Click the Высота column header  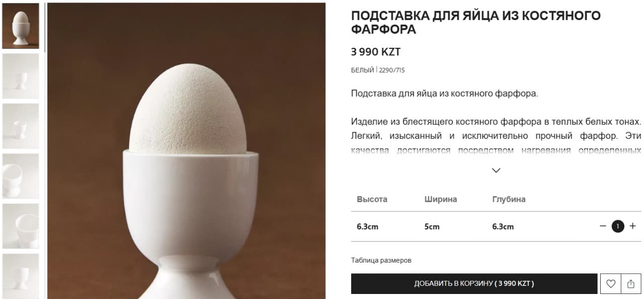coord(372,199)
